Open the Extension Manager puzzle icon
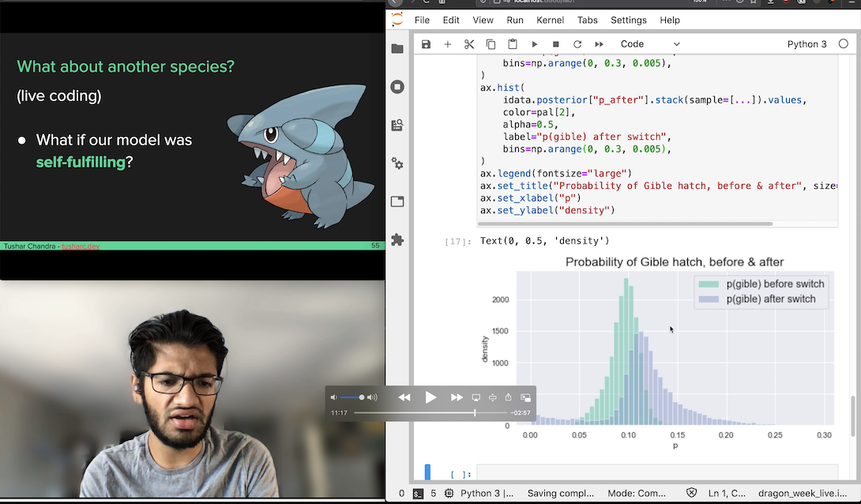Viewport: 861px width, 504px height. (397, 239)
